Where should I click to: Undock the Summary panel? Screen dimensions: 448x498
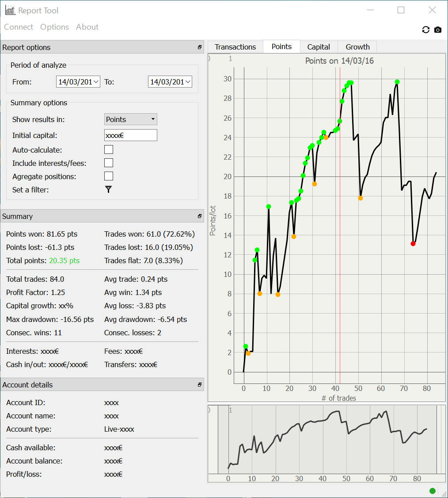(x=200, y=216)
